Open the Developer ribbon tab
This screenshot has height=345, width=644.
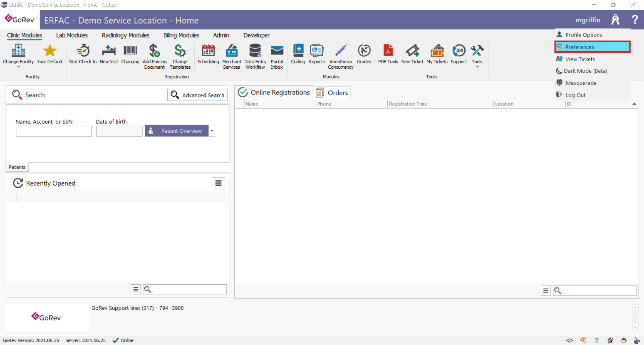[x=256, y=35]
